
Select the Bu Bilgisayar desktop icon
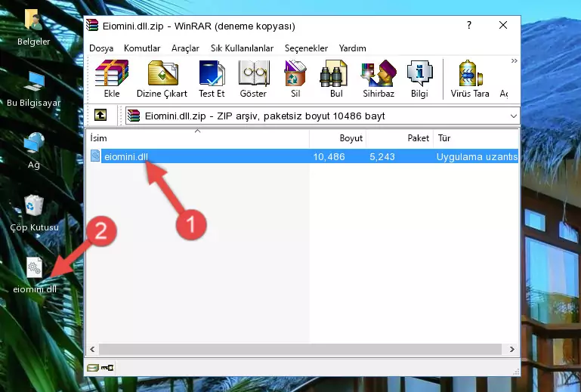(x=34, y=89)
